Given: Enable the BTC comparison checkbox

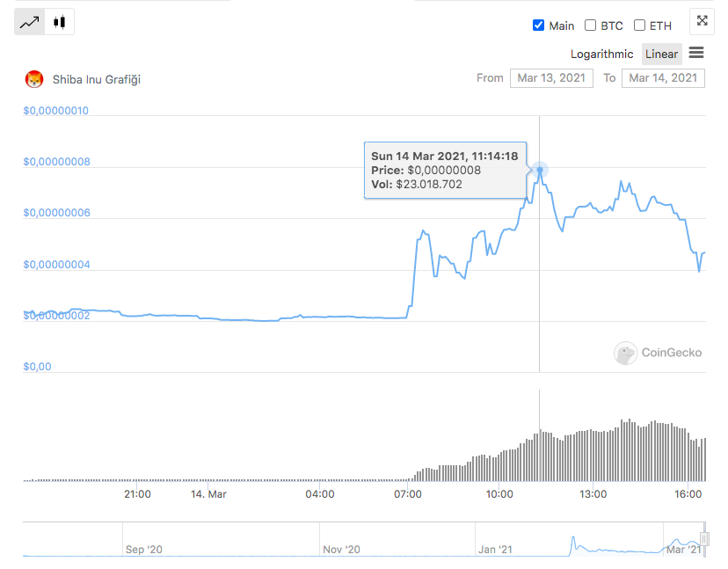Looking at the screenshot, I should click(x=590, y=26).
